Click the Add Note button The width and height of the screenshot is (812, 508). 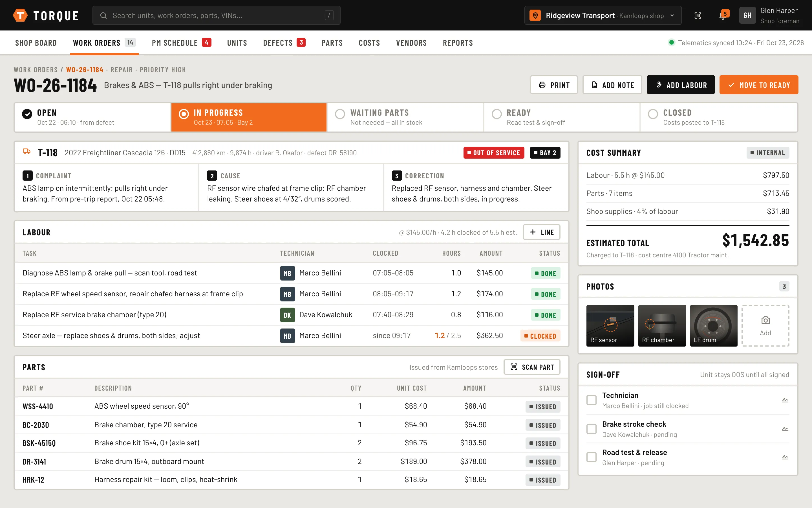point(612,85)
